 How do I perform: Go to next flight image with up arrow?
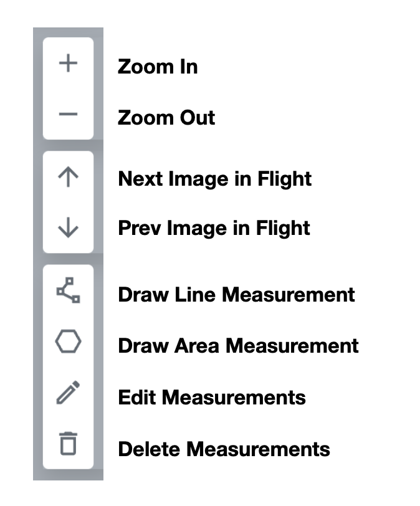[68, 178]
